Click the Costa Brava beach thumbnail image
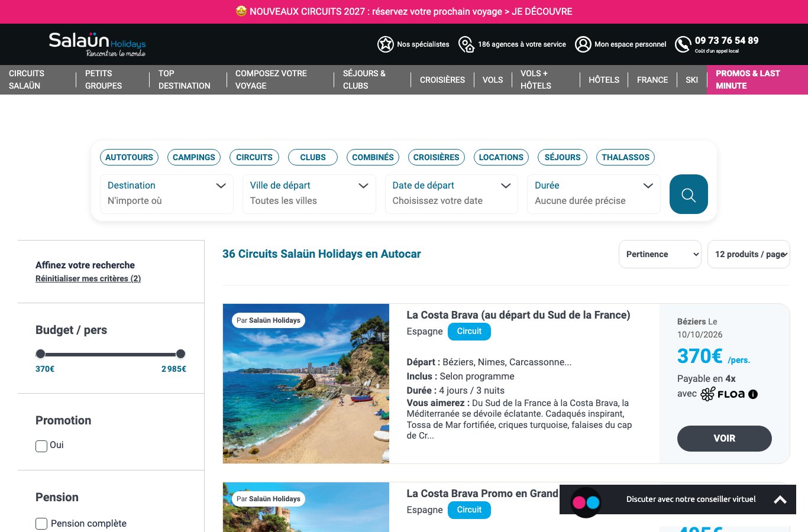The width and height of the screenshot is (808, 532). pyautogui.click(x=306, y=384)
